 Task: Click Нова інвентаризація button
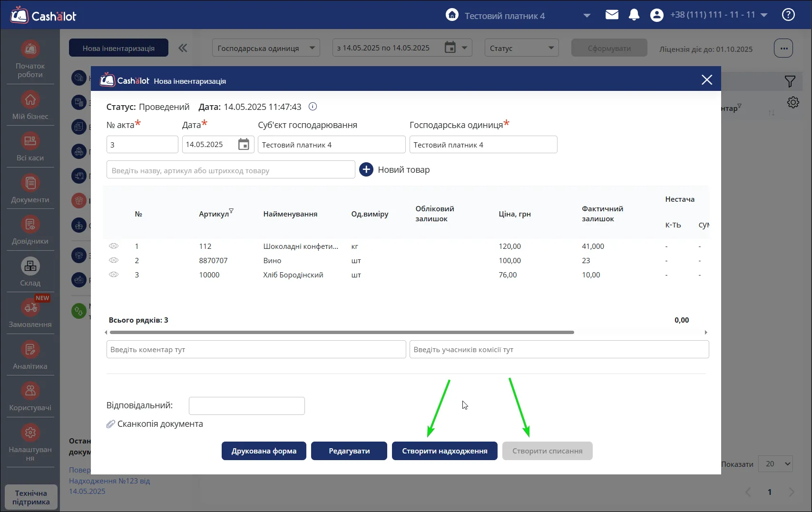point(118,48)
